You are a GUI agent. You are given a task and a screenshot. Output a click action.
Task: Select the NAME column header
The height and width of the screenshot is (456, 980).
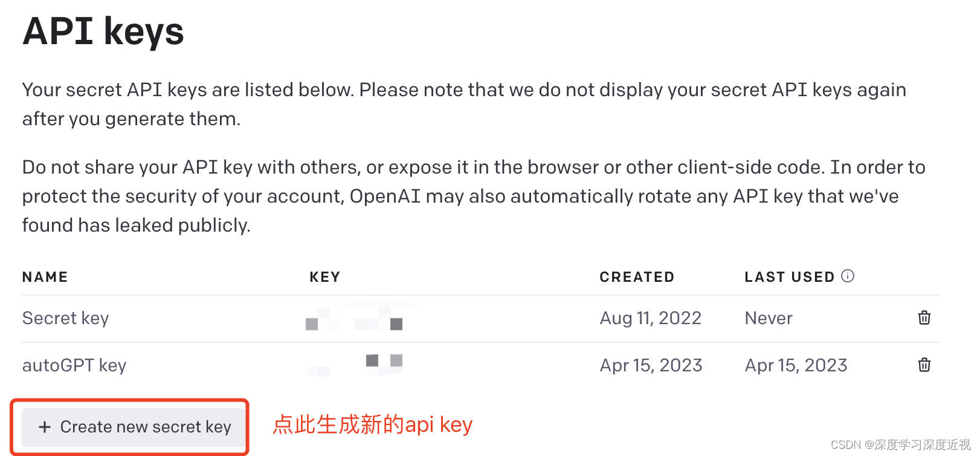[45, 277]
